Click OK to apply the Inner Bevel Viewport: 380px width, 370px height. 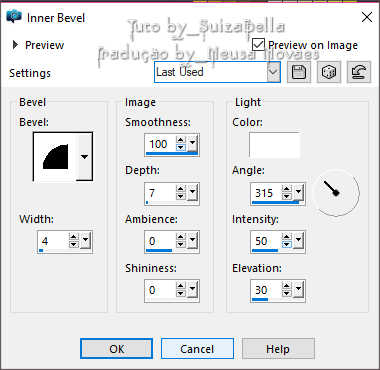(116, 349)
